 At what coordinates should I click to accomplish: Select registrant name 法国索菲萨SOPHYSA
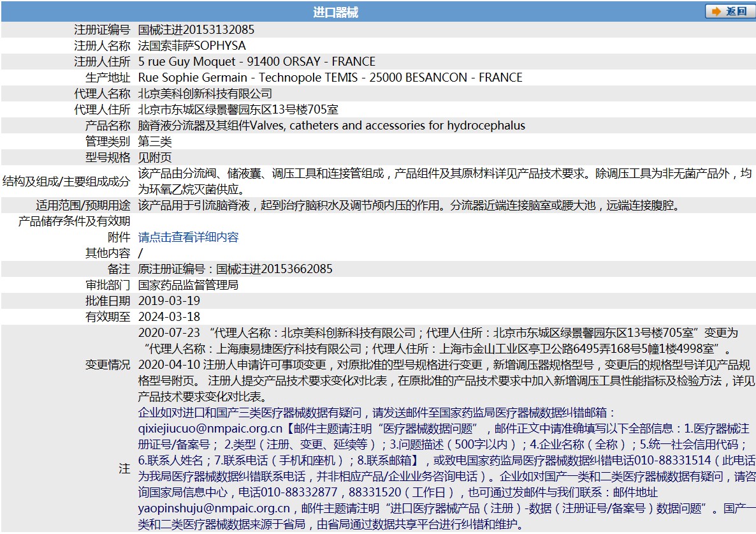click(x=192, y=45)
